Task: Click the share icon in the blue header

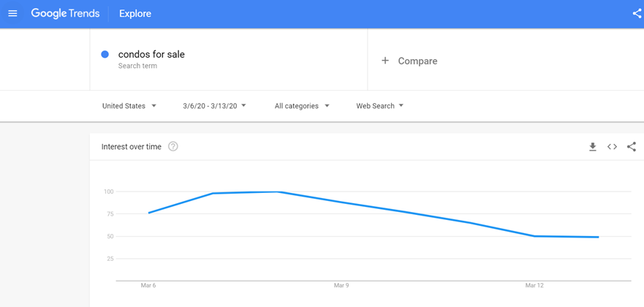Action: 637,13
